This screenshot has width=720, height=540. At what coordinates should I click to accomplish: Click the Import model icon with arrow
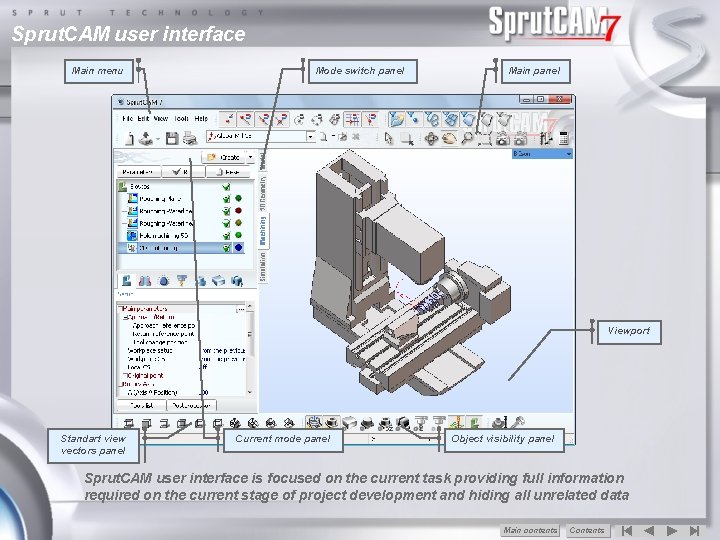tap(146, 138)
